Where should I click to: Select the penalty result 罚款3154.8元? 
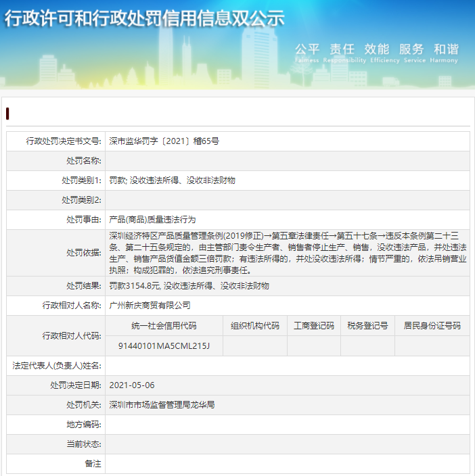[x=135, y=286]
